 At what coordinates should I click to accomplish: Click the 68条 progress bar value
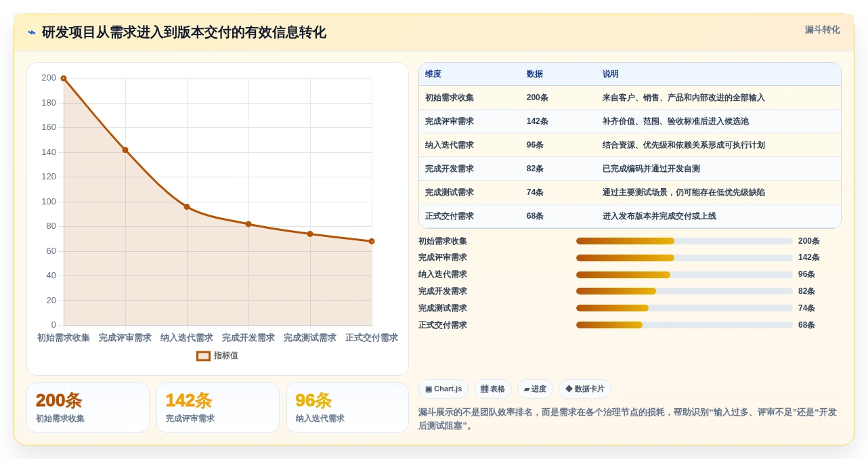point(806,325)
